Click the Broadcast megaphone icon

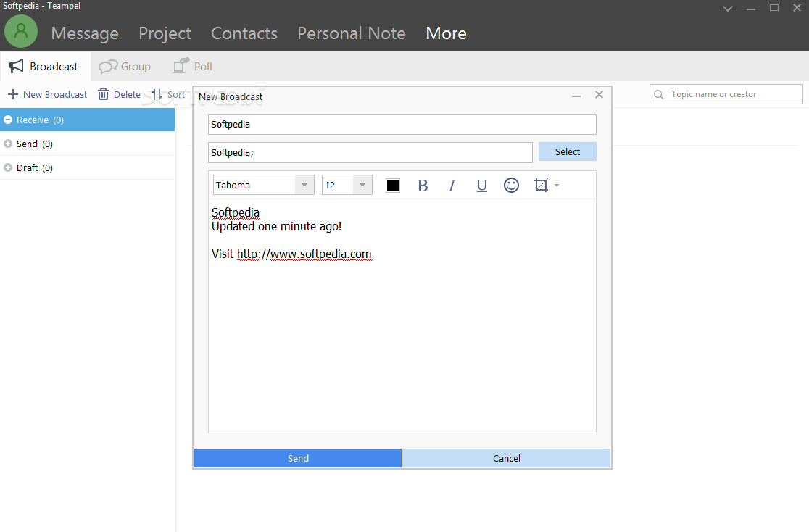click(16, 66)
